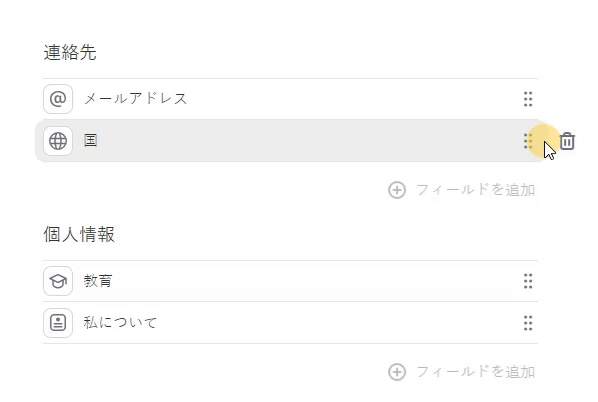This screenshot has width=598, height=402.
Task: Click the 連絡先 section heading
Action: pos(70,52)
